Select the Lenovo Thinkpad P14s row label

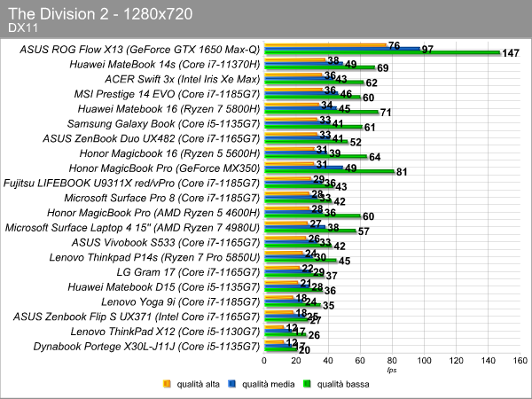(154, 257)
